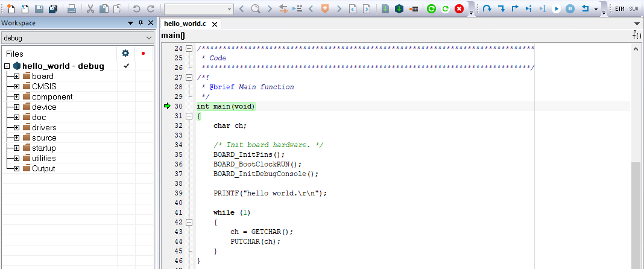Click the Save All icon
This screenshot has height=269, width=644.
click(x=53, y=9)
